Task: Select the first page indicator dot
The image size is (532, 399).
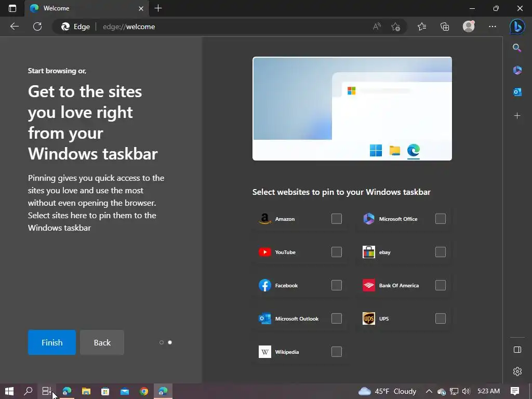Action: [162, 342]
